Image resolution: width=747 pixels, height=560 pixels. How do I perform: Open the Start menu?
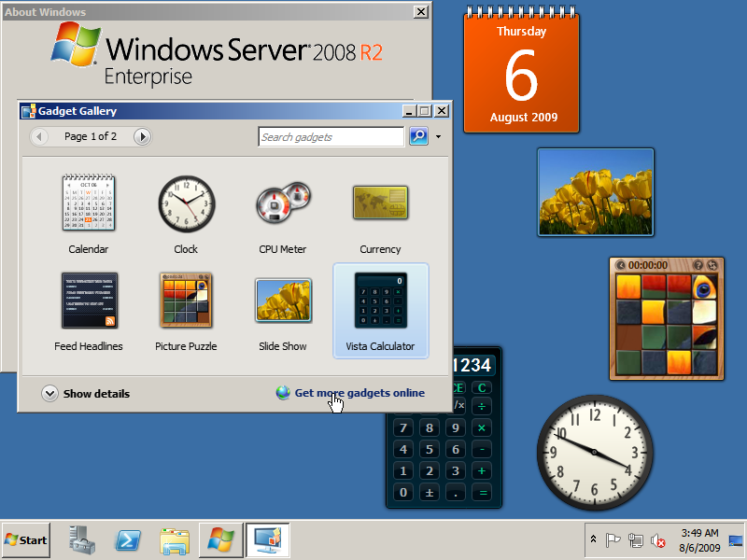pyautogui.click(x=26, y=540)
